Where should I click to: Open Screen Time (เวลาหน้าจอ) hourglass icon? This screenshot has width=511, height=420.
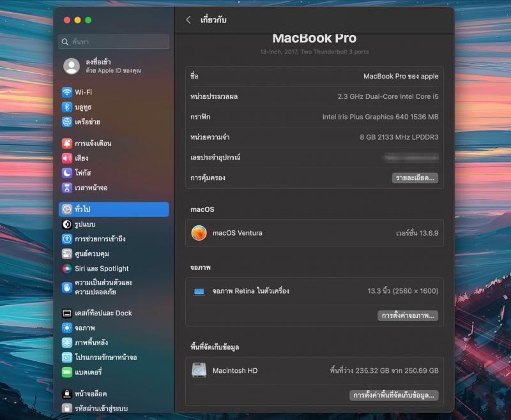pos(67,188)
